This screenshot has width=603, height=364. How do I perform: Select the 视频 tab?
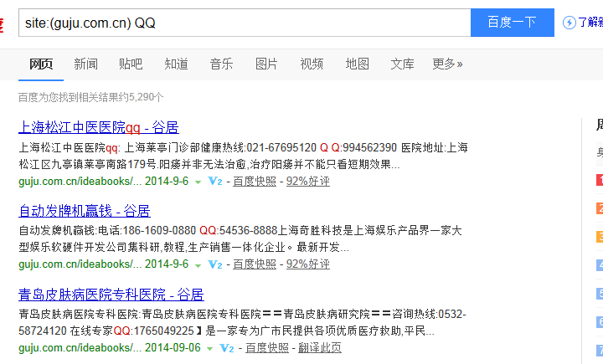(312, 64)
